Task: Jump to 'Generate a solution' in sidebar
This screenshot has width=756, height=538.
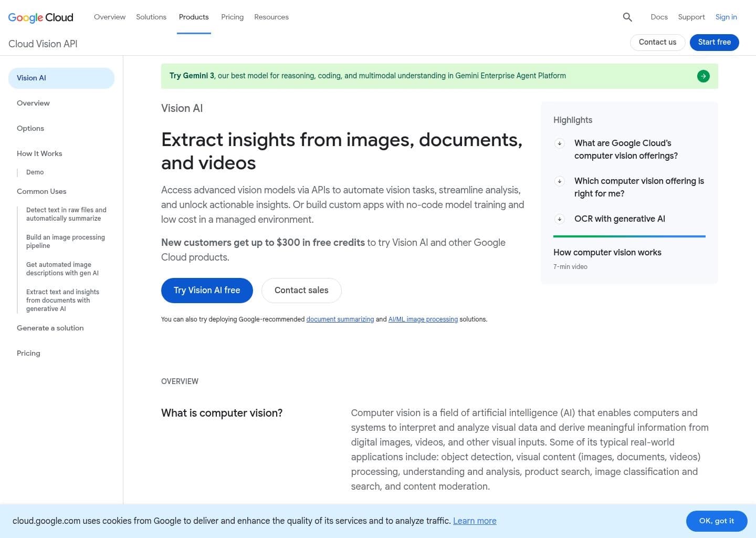Action: (x=50, y=328)
